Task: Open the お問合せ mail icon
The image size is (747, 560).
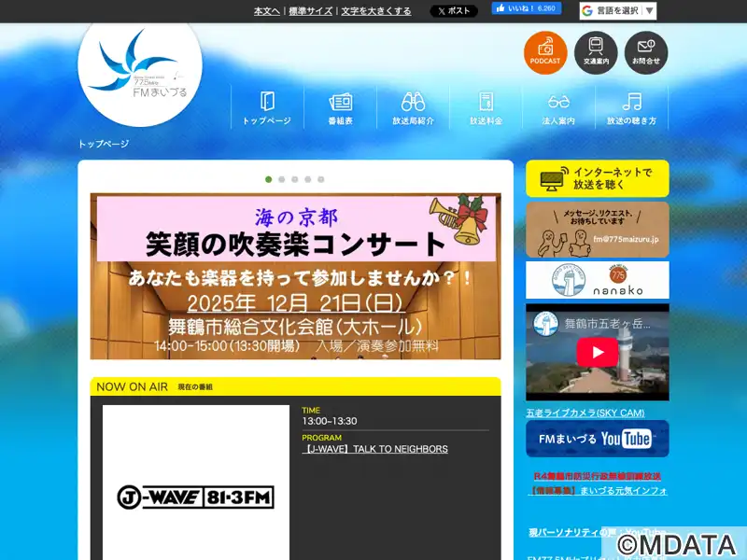Action: coord(646,53)
